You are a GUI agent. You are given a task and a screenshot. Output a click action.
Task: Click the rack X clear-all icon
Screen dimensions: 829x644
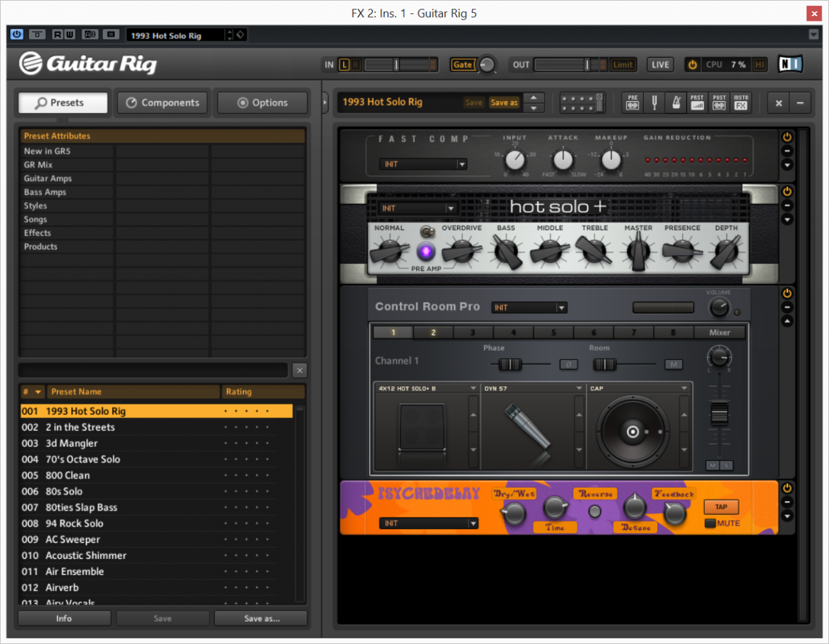(x=779, y=103)
